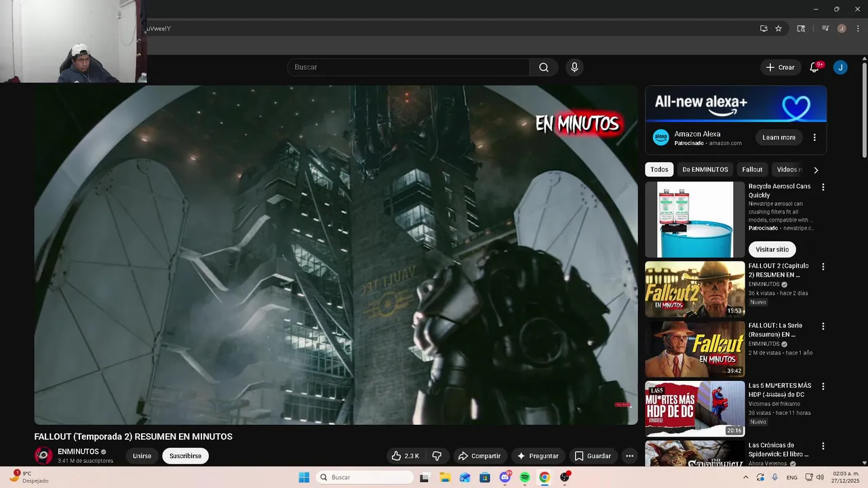The width and height of the screenshot is (868, 488).
Task: Click install app icon in address bar
Action: tap(764, 28)
